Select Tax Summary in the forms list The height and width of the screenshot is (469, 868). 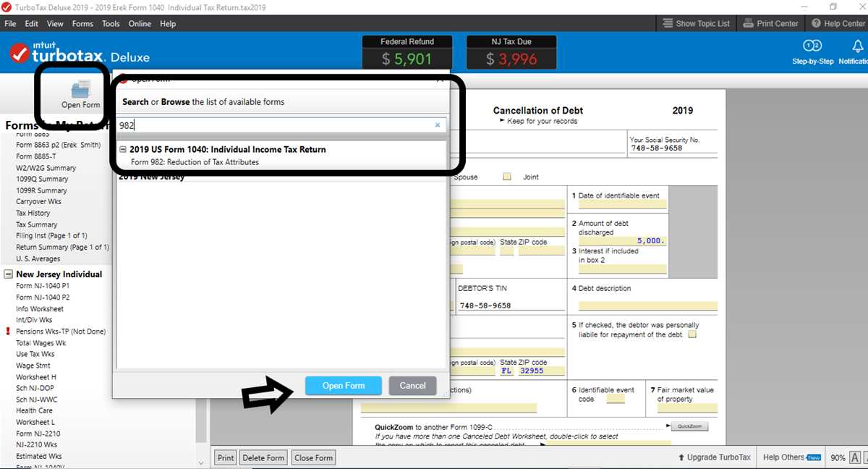37,224
